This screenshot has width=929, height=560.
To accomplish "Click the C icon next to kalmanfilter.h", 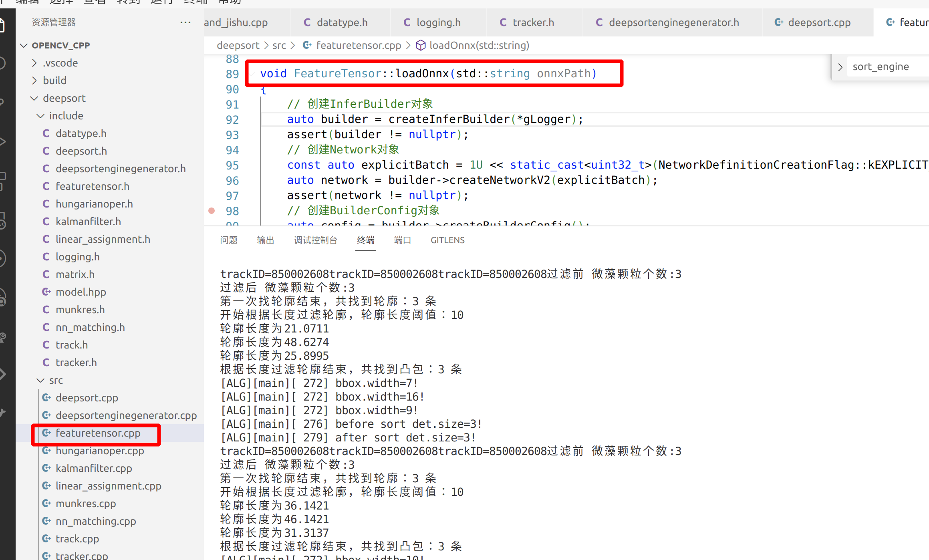I will point(46,221).
